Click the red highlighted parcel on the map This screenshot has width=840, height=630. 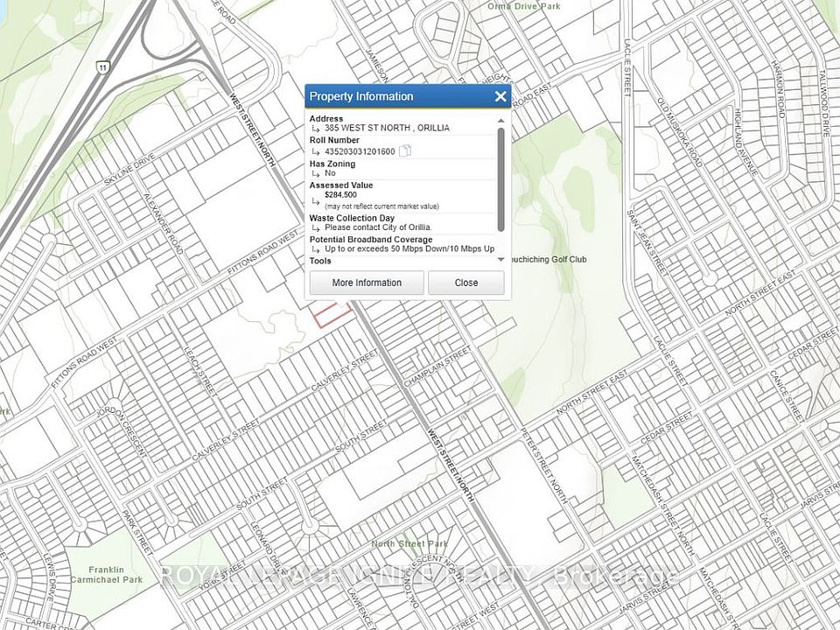[x=332, y=315]
